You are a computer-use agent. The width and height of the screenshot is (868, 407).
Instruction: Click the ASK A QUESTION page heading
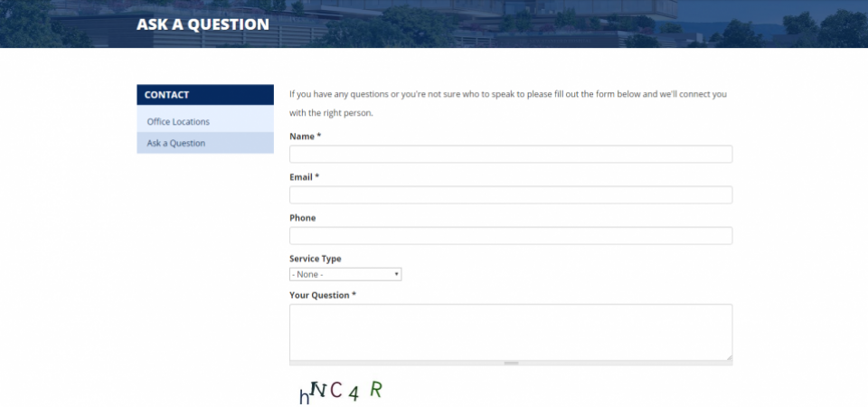pos(203,24)
